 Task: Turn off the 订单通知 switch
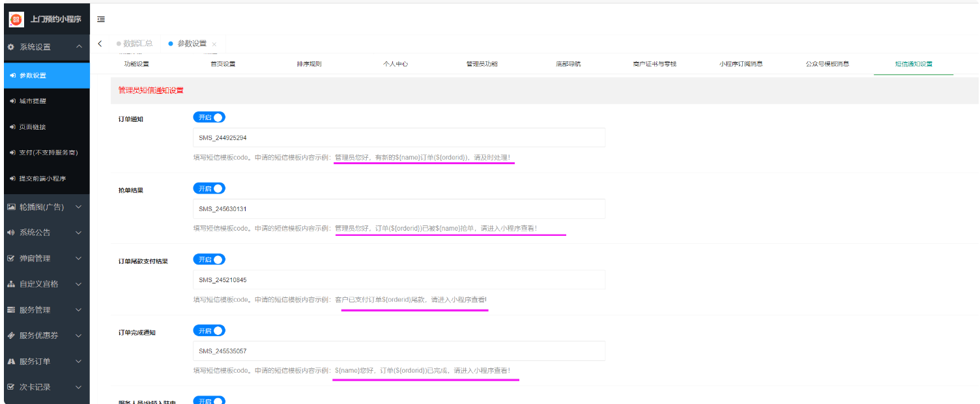209,117
